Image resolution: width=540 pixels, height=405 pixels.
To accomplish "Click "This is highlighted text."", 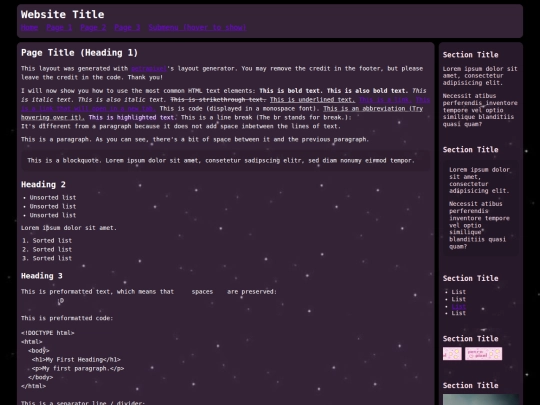I will (x=133, y=117).
